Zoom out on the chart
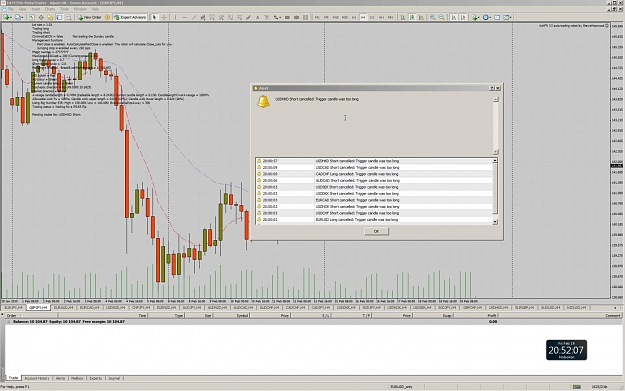This screenshot has height=391, width=625. click(442, 17)
